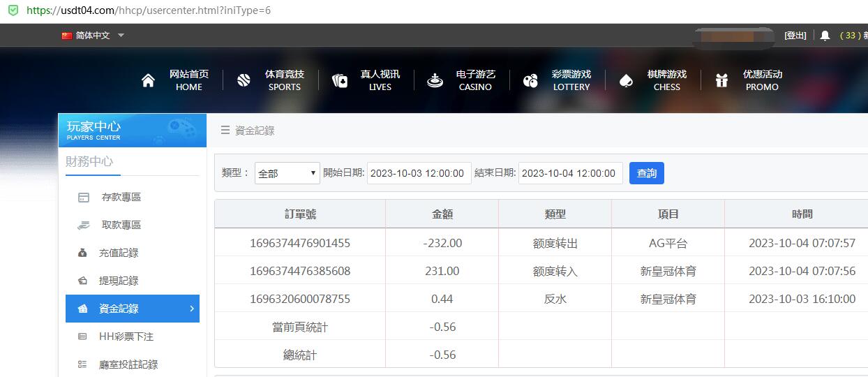Click the -232.00 amount cell
This screenshot has height=377, width=868.
[442, 244]
